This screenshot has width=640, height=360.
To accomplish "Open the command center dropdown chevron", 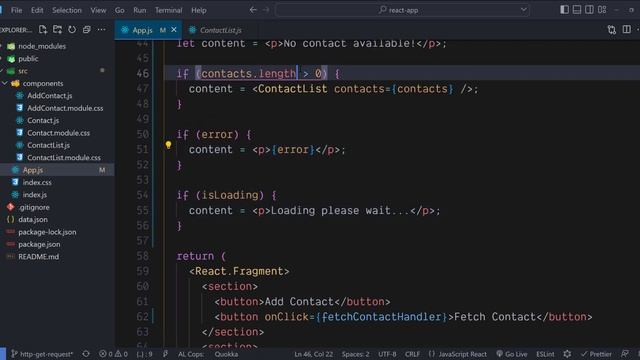I will (523, 10).
